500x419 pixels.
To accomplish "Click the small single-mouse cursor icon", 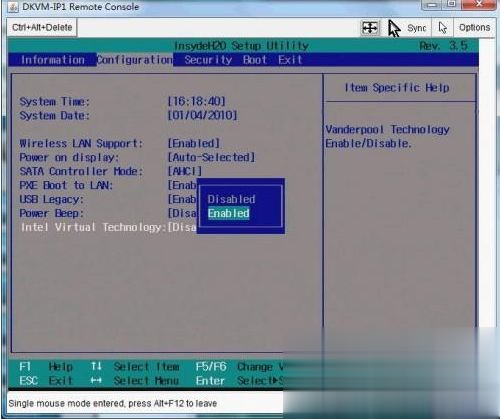I will pos(443,28).
